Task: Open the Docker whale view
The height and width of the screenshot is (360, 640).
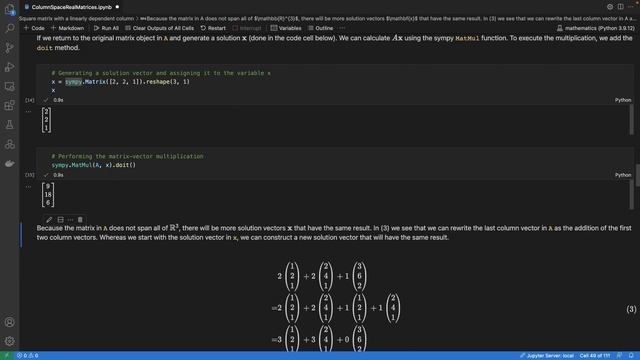Action: [9, 163]
